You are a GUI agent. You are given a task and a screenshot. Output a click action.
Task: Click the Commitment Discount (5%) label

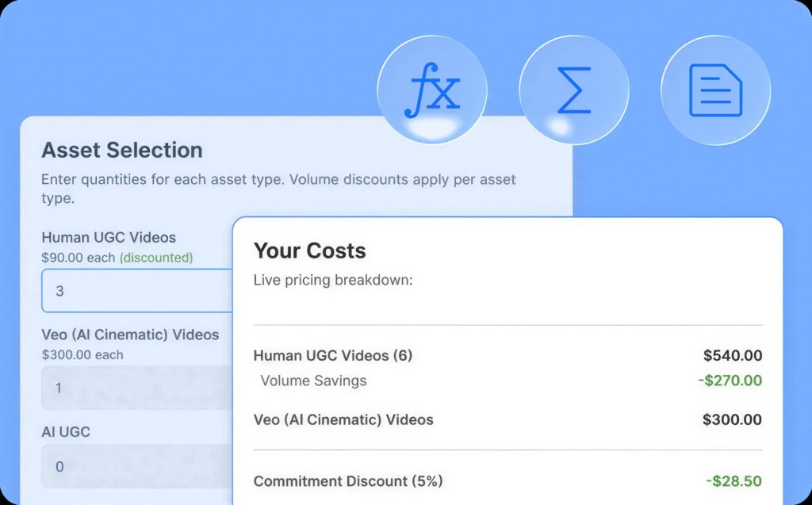click(348, 481)
